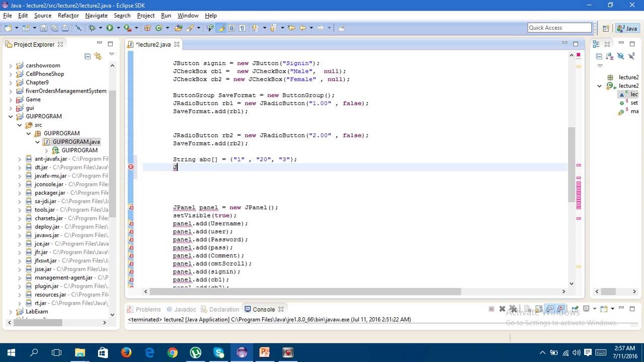
Task: Click Next Annotation arrow icon
Action: tap(255, 28)
